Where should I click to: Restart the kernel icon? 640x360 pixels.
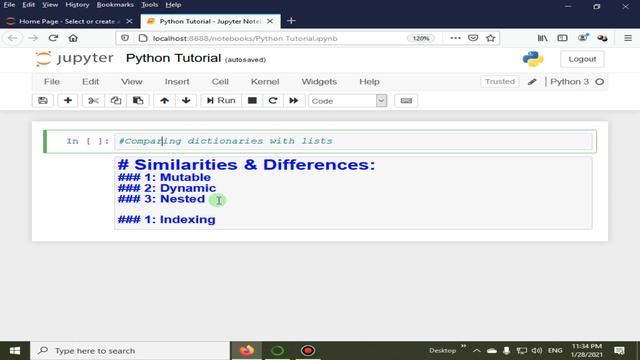pos(273,100)
